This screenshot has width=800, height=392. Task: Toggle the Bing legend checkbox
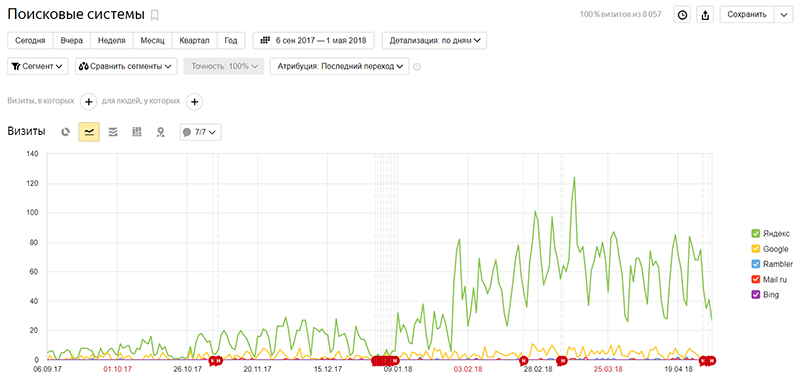pyautogui.click(x=756, y=295)
